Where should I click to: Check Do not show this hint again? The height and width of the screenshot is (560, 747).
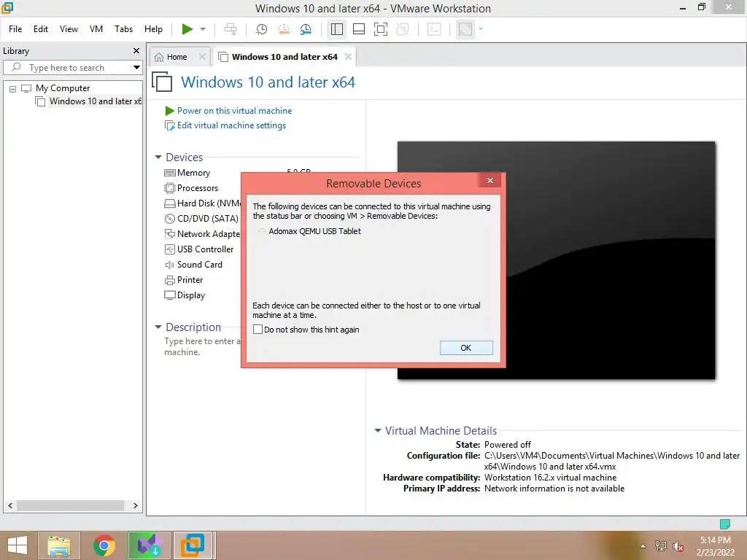258,330
